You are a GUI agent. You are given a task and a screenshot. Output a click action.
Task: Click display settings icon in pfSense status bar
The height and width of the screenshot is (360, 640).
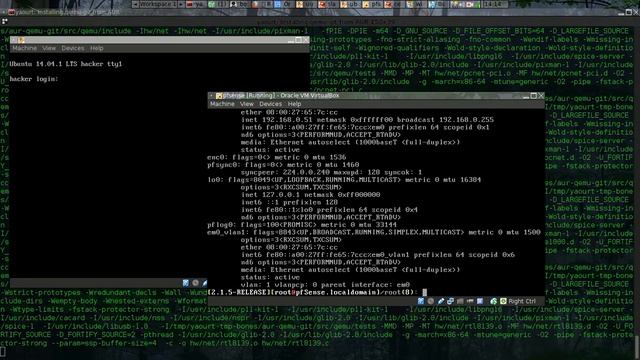(480, 301)
